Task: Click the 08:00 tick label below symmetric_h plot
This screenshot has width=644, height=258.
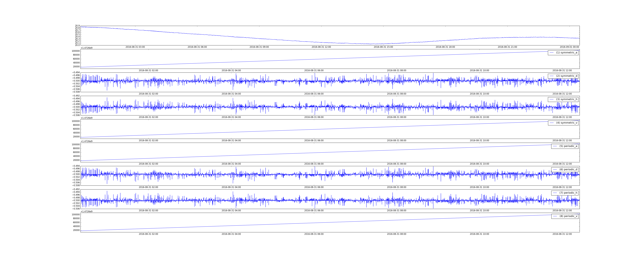Action: tap(396, 117)
